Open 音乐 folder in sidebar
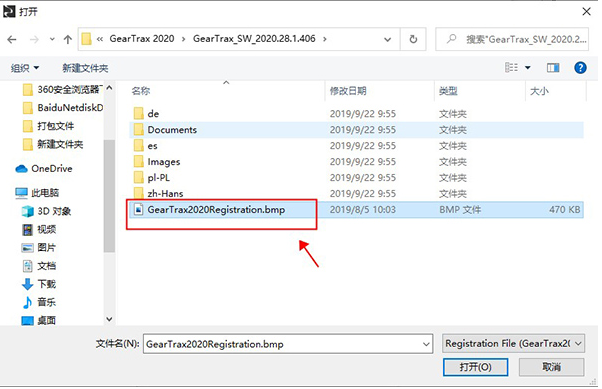This screenshot has width=602, height=389. (x=39, y=302)
